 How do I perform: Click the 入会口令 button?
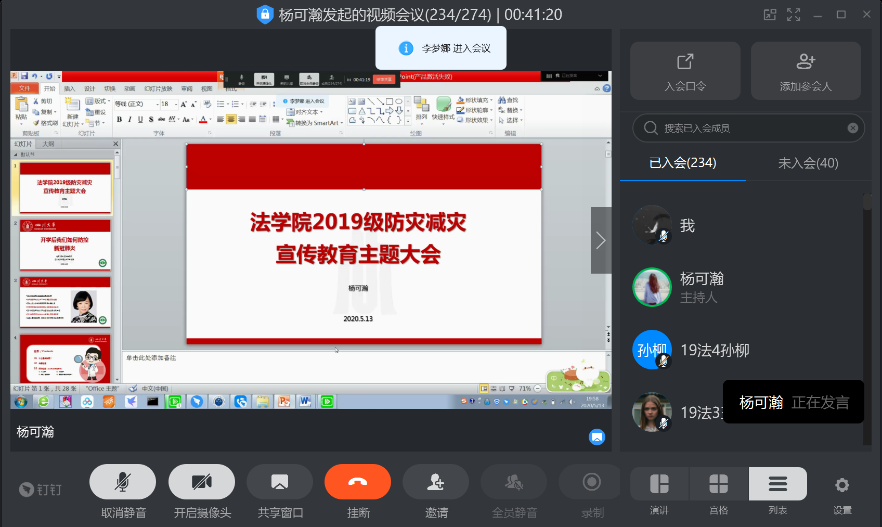click(685, 71)
